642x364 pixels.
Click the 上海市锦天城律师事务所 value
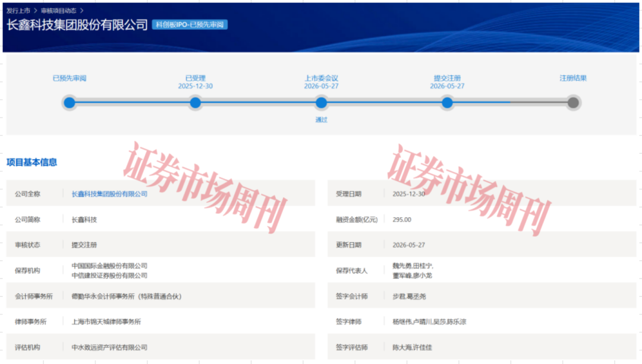point(106,322)
